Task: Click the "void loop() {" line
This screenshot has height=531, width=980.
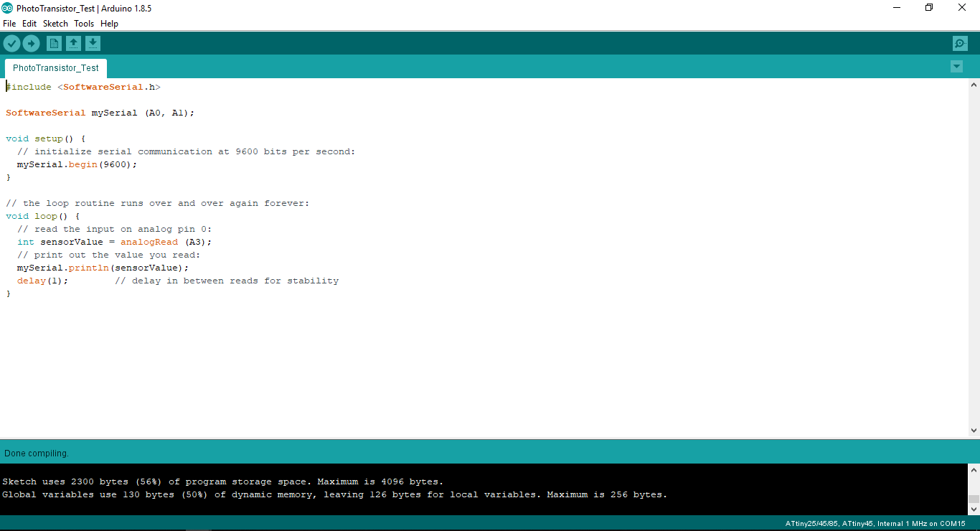Action: pyautogui.click(x=43, y=216)
